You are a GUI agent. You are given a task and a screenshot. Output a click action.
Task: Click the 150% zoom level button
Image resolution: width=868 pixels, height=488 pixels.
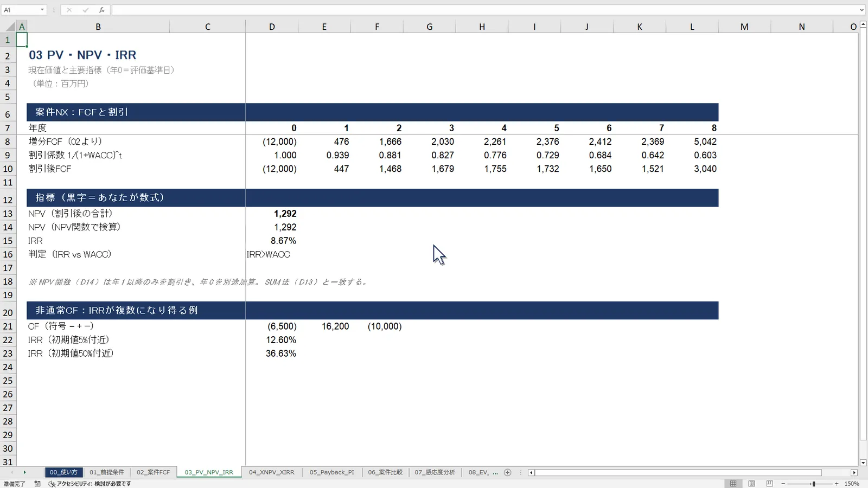tap(852, 483)
